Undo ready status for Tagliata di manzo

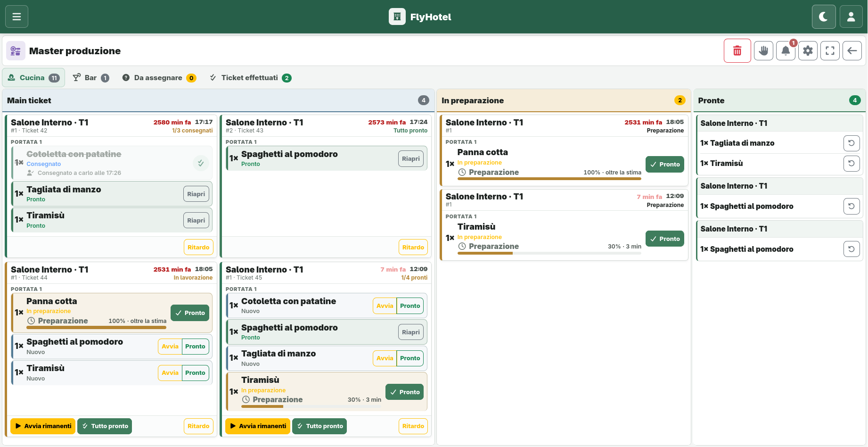coord(852,143)
